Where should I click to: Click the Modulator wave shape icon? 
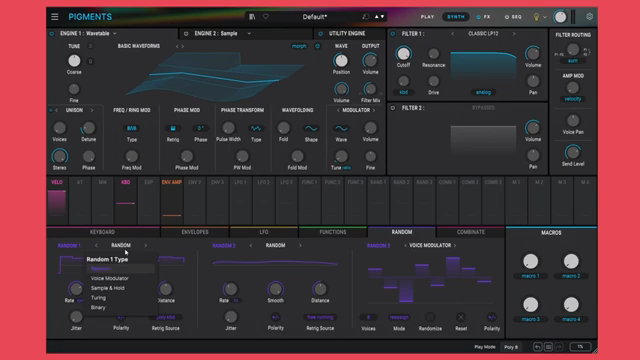341,128
